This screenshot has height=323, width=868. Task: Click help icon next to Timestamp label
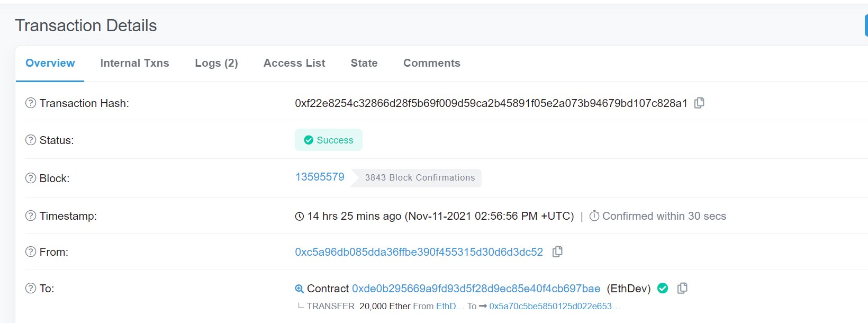pyautogui.click(x=31, y=216)
